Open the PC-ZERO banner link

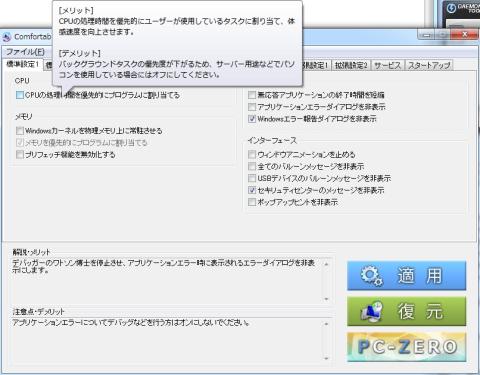click(406, 347)
